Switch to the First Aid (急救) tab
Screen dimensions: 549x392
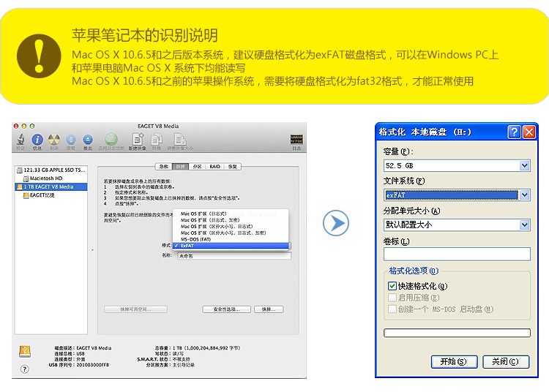pyautogui.click(x=163, y=167)
